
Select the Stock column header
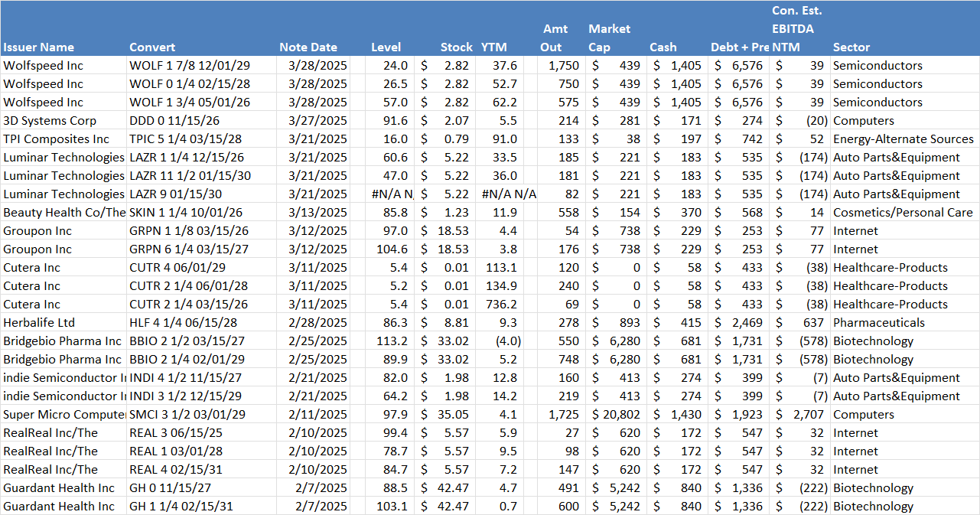(457, 47)
